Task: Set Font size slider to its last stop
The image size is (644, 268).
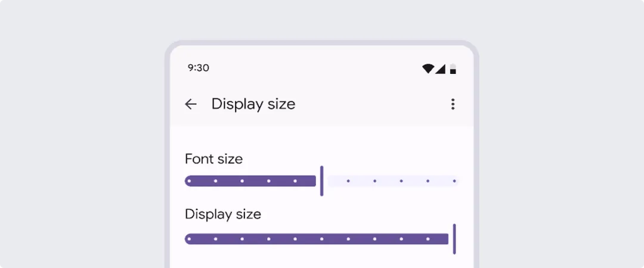Action: [x=454, y=180]
